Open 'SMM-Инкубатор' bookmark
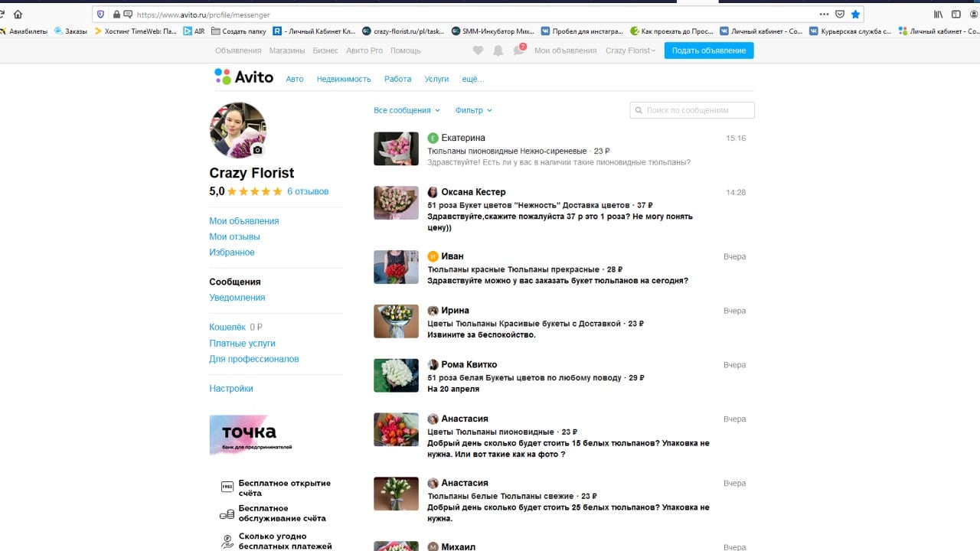Image resolution: width=980 pixels, height=551 pixels. (493, 31)
